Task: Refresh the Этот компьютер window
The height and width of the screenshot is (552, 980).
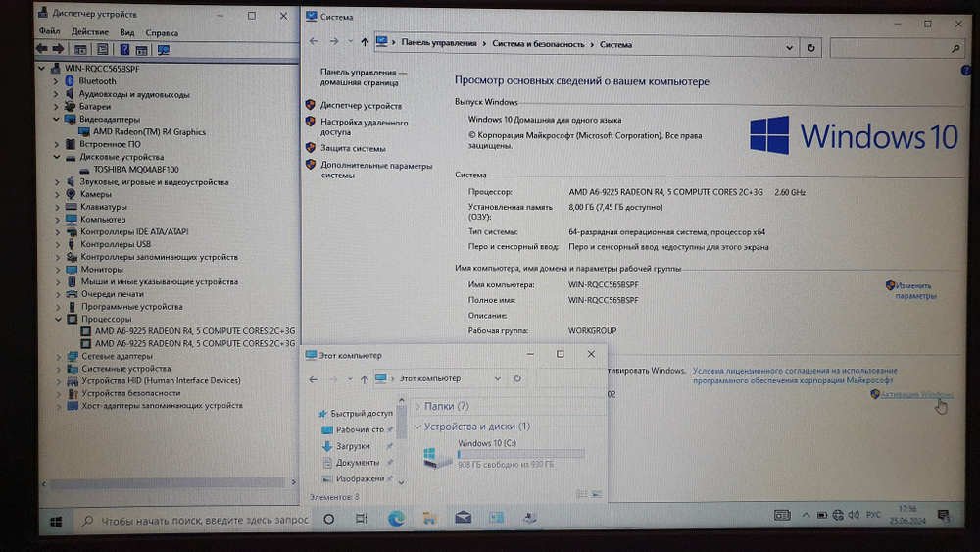Action: point(516,378)
